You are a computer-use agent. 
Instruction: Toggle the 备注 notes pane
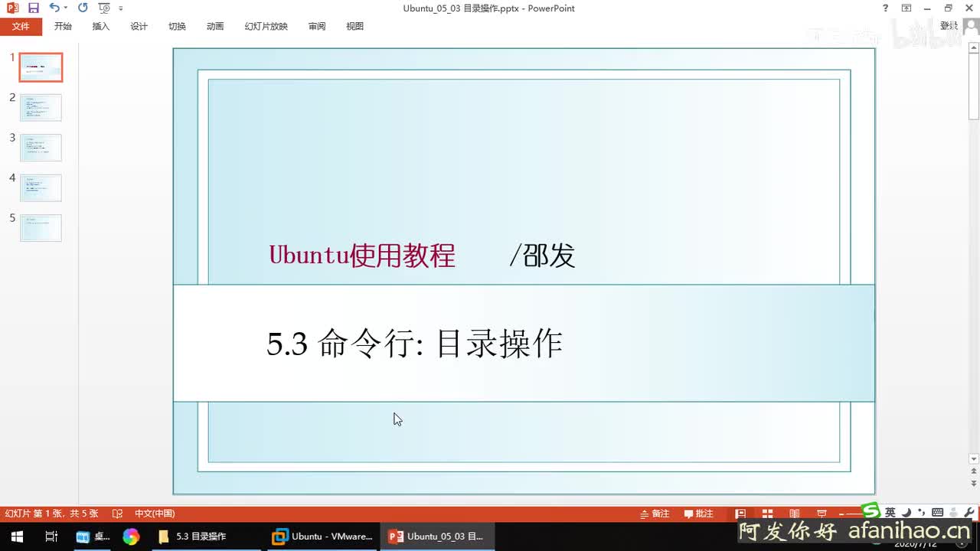(655, 514)
